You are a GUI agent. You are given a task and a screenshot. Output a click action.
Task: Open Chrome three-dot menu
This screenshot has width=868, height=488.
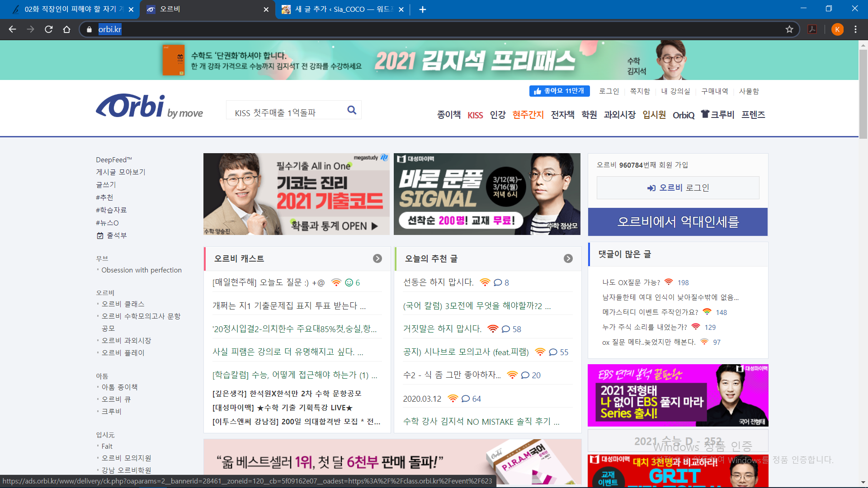[855, 29]
